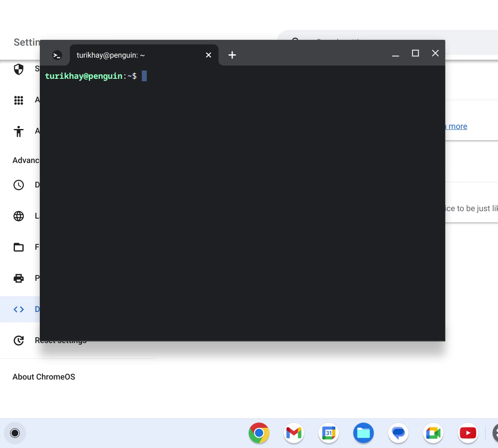Launch YouTube from the shelf
The height and width of the screenshot is (448, 498).
click(468, 433)
